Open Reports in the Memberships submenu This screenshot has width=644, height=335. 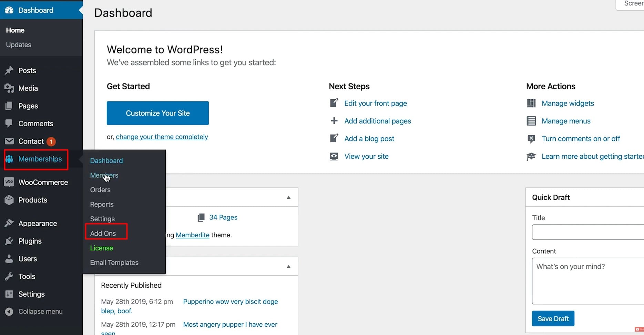tap(102, 204)
